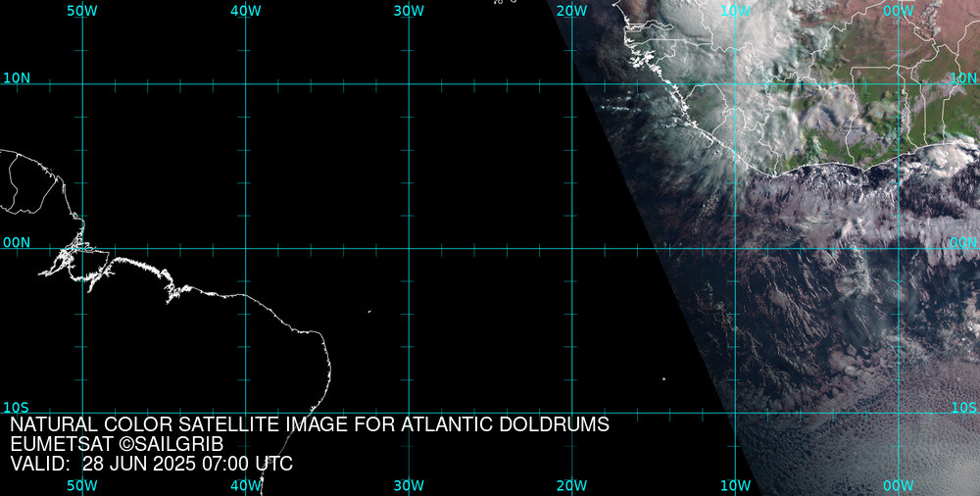
Task: Click the 30W longitude label in the bottom row
Action: tap(410, 485)
